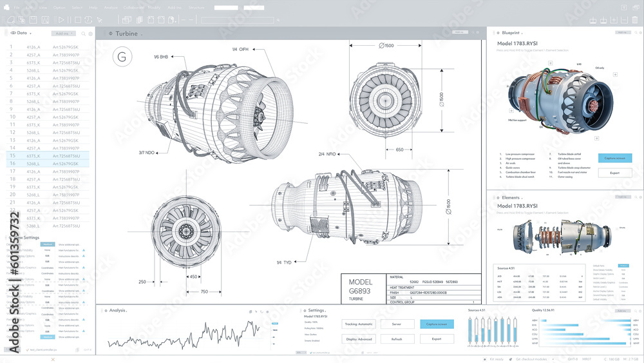Viewport: 644px width, 363px height.
Task: Toggle eye visibility icon beside Data title
Action: 13,33
